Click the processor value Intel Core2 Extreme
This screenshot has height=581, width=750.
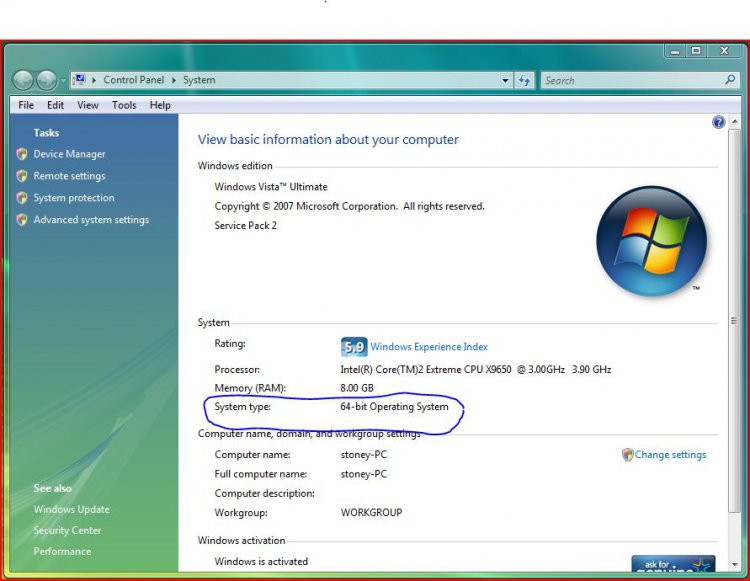[x=475, y=370]
